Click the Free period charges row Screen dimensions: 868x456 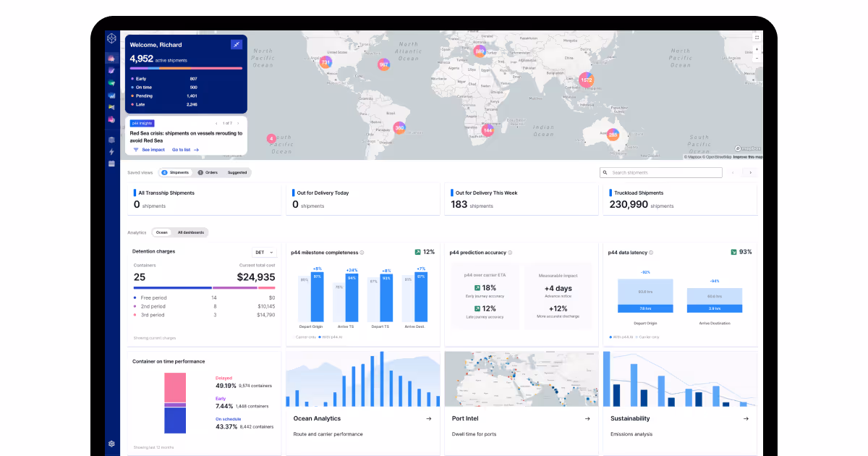click(204, 297)
